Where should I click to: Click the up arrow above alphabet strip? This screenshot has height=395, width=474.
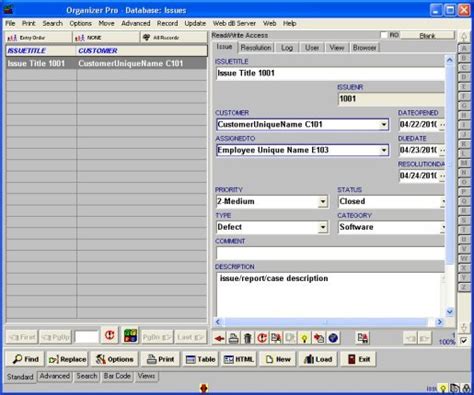coord(464,37)
